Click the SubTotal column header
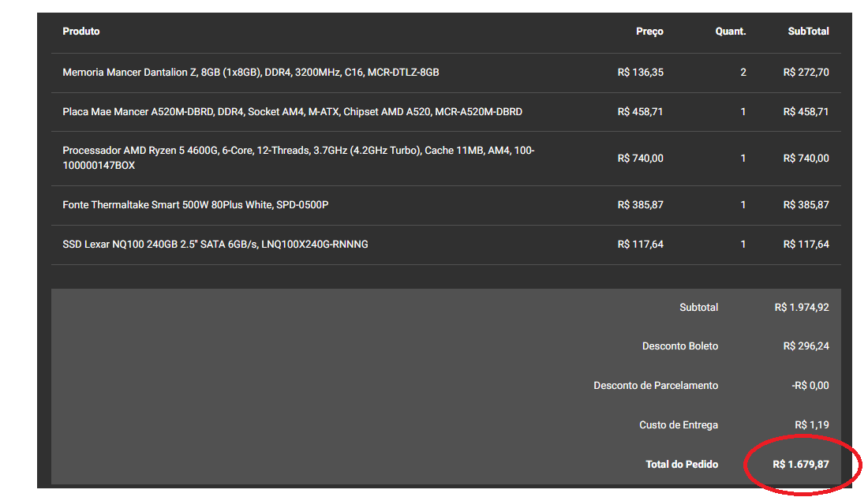 pos(808,32)
